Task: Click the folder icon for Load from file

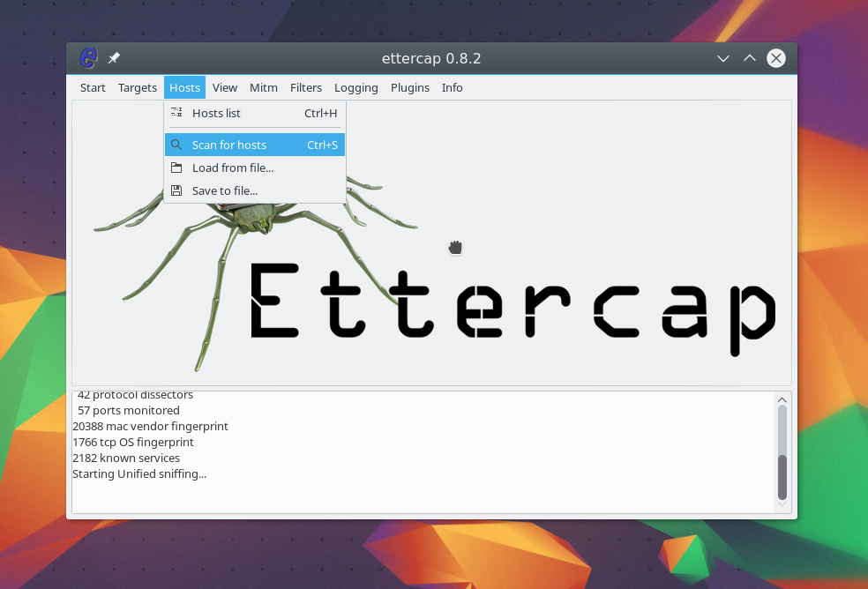Action: (176, 168)
